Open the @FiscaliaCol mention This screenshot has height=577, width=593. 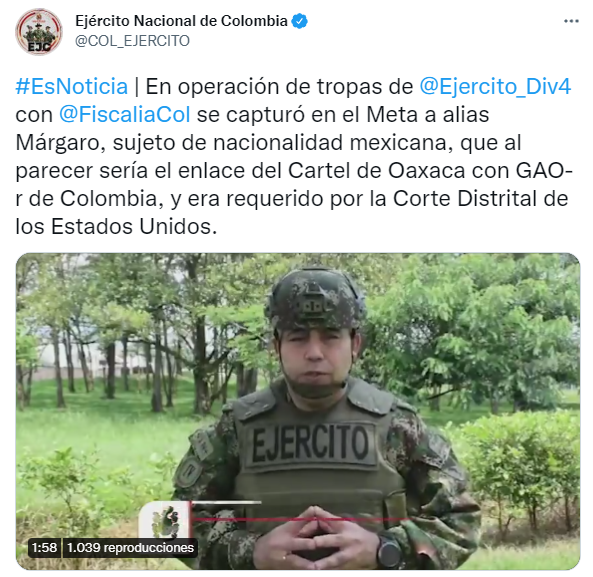[x=124, y=114]
